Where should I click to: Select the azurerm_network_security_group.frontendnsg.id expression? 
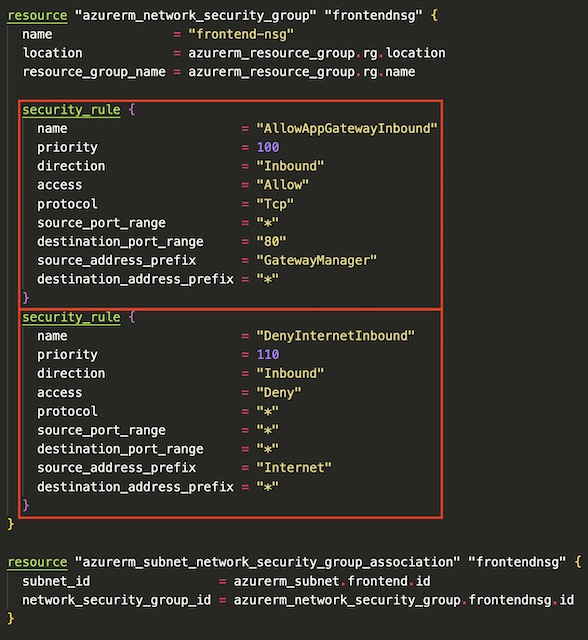pyautogui.click(x=404, y=600)
